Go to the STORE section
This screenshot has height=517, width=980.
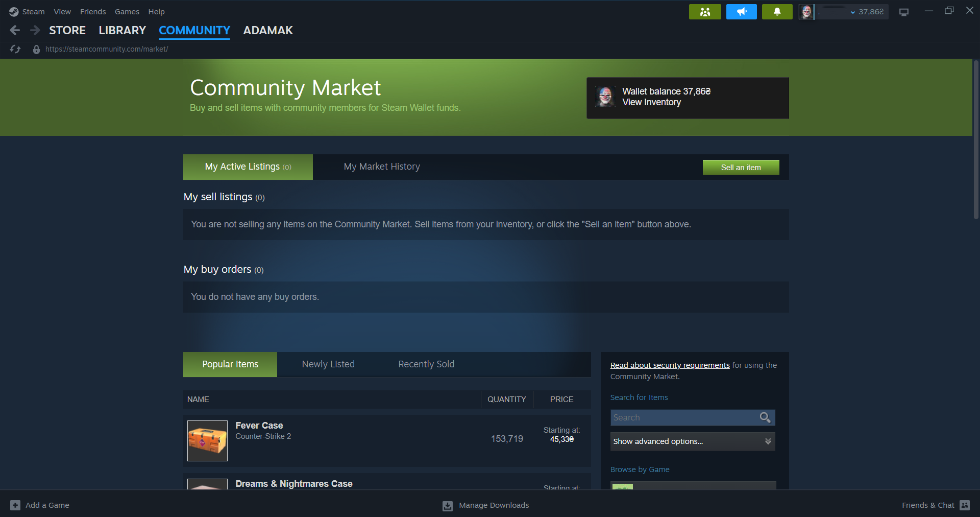click(67, 31)
